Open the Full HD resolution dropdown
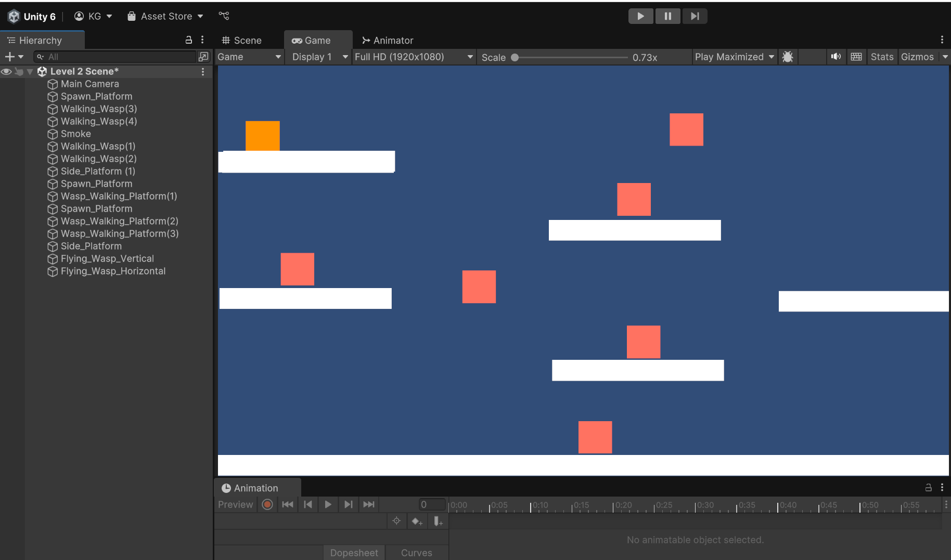 (414, 57)
